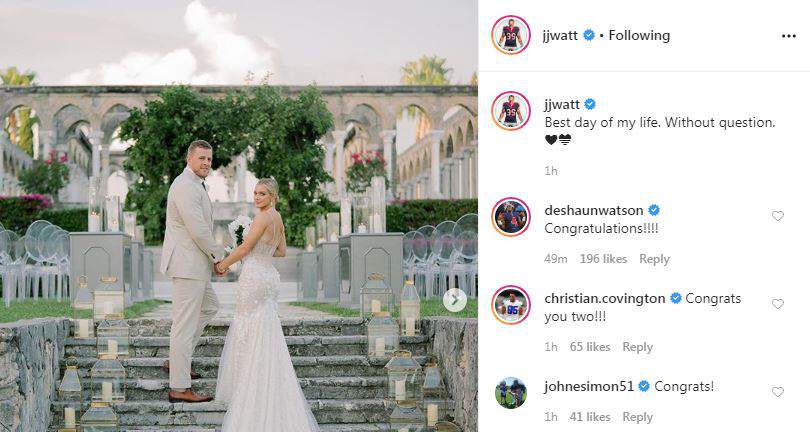Reply to johnesimon51's comment
This screenshot has width=810, height=432.
tap(637, 416)
